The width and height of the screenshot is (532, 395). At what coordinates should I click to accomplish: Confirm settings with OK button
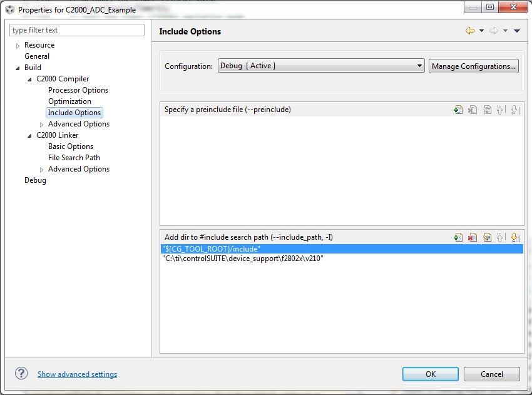pyautogui.click(x=430, y=373)
